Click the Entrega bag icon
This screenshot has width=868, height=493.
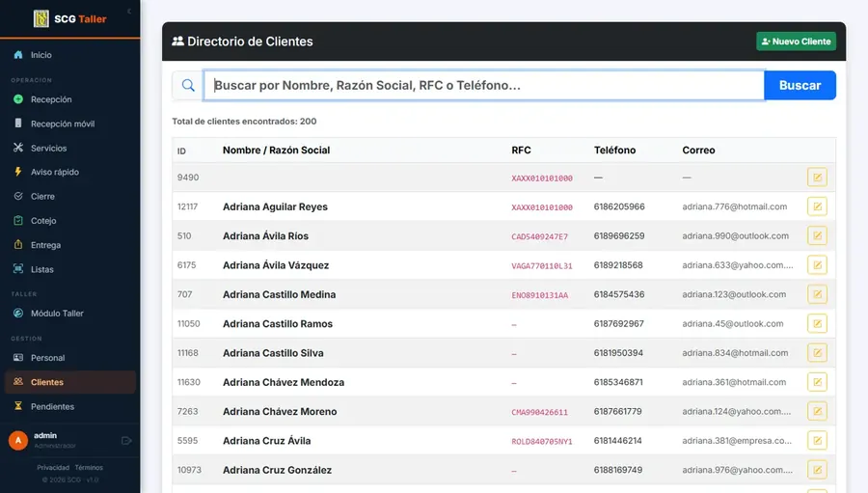[x=18, y=244]
